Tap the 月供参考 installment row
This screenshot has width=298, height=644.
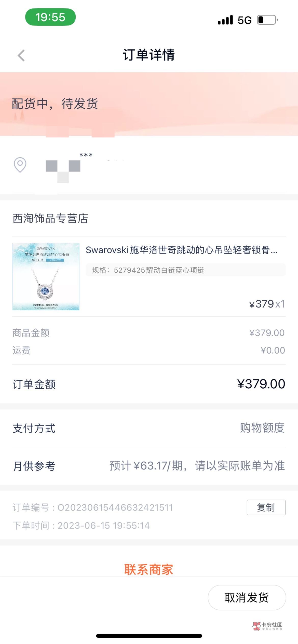click(149, 466)
